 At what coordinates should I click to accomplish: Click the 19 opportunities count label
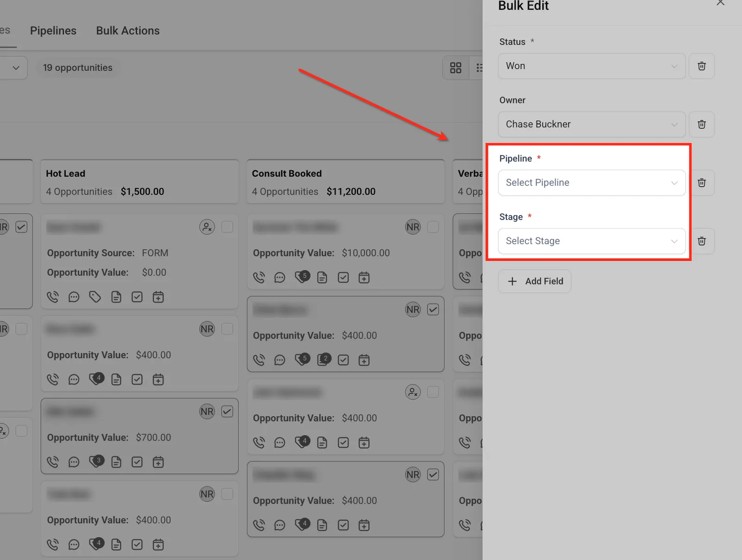click(x=78, y=68)
